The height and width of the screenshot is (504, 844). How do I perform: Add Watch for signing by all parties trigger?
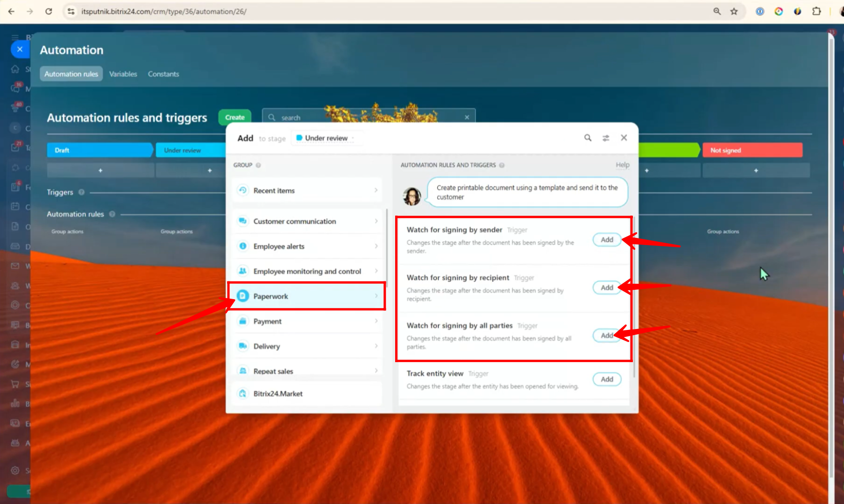pyautogui.click(x=607, y=336)
